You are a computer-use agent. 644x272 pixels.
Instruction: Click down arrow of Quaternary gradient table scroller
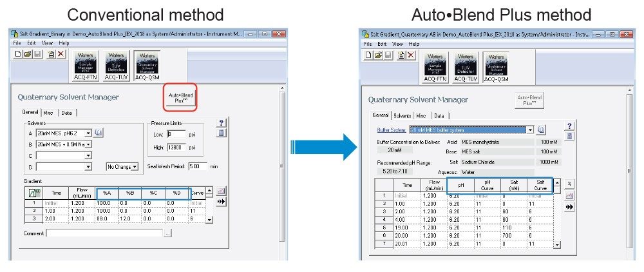tap(557, 245)
